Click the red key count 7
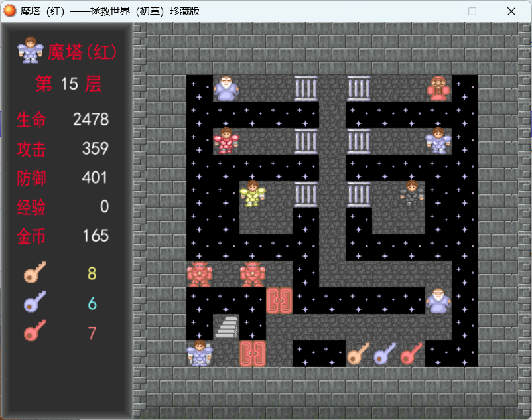 (x=92, y=333)
